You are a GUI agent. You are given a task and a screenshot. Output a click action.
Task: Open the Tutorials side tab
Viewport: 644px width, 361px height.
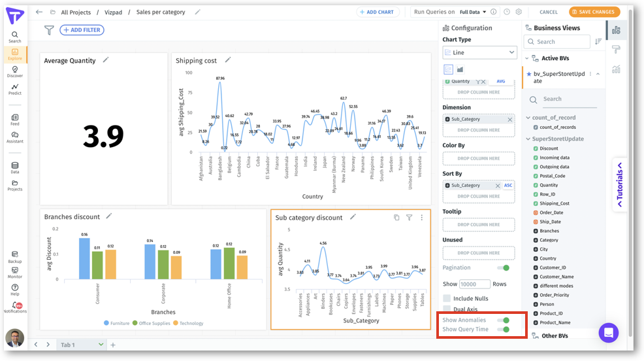pyautogui.click(x=619, y=184)
